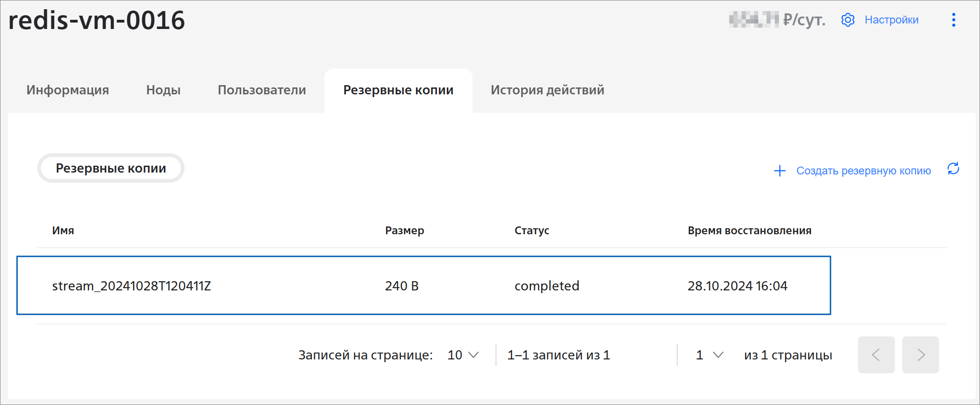Click Создать резервную копию link
The height and width of the screenshot is (405, 980).
click(x=864, y=171)
